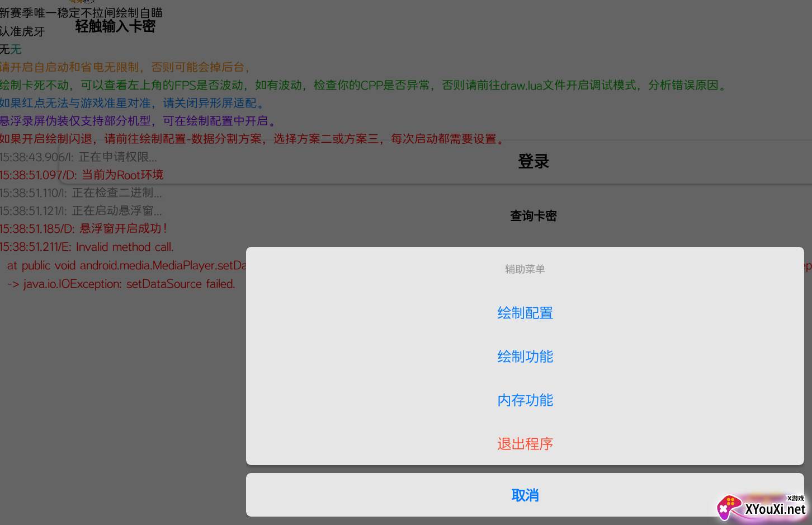Click the 悬浮窗开启成功 log entry
Viewport: 812px width, 525px height.
83,229
